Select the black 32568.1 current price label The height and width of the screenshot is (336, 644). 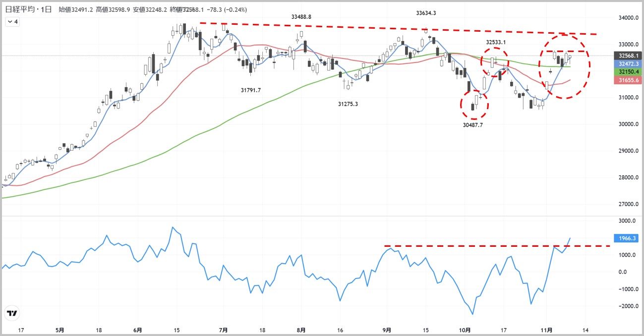click(627, 56)
